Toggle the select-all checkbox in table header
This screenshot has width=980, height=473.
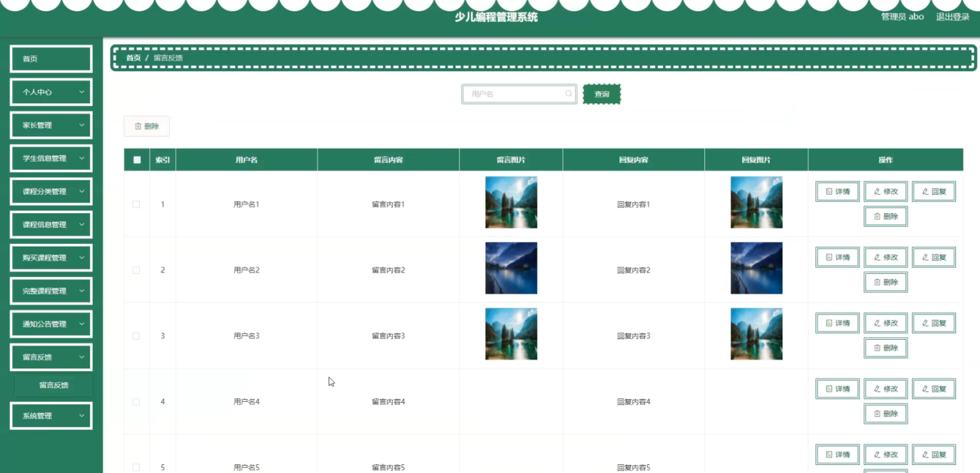coord(136,160)
